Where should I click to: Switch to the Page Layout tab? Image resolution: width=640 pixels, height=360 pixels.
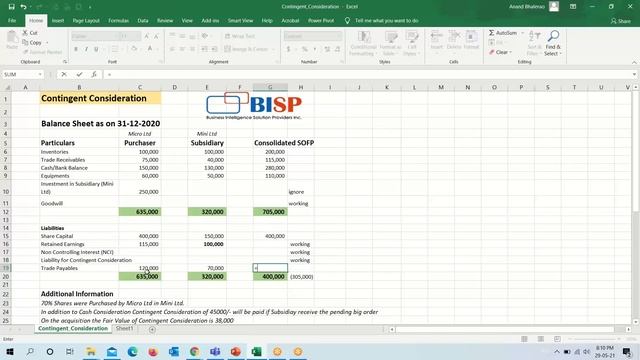tap(86, 20)
